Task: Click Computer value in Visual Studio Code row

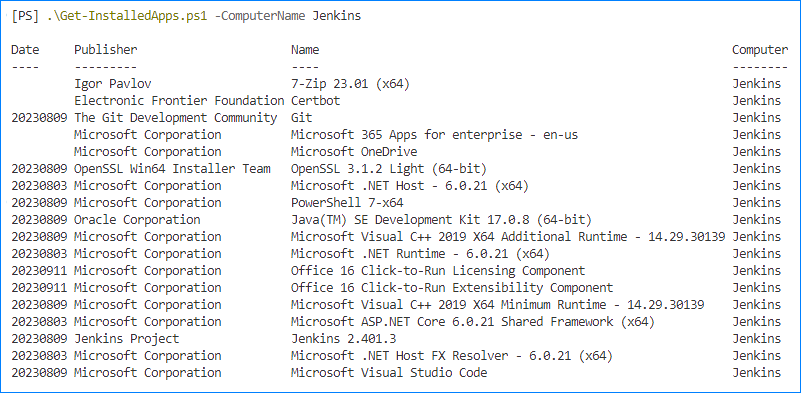Action: [757, 373]
